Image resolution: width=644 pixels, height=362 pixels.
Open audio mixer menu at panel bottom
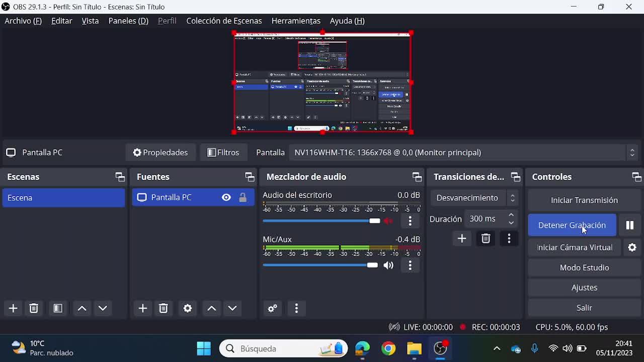click(x=296, y=308)
